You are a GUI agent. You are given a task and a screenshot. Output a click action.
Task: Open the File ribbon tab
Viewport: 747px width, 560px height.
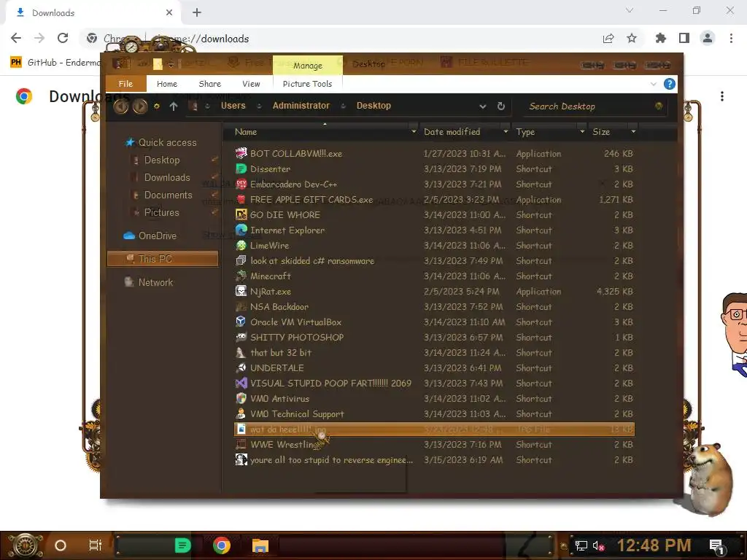[125, 84]
